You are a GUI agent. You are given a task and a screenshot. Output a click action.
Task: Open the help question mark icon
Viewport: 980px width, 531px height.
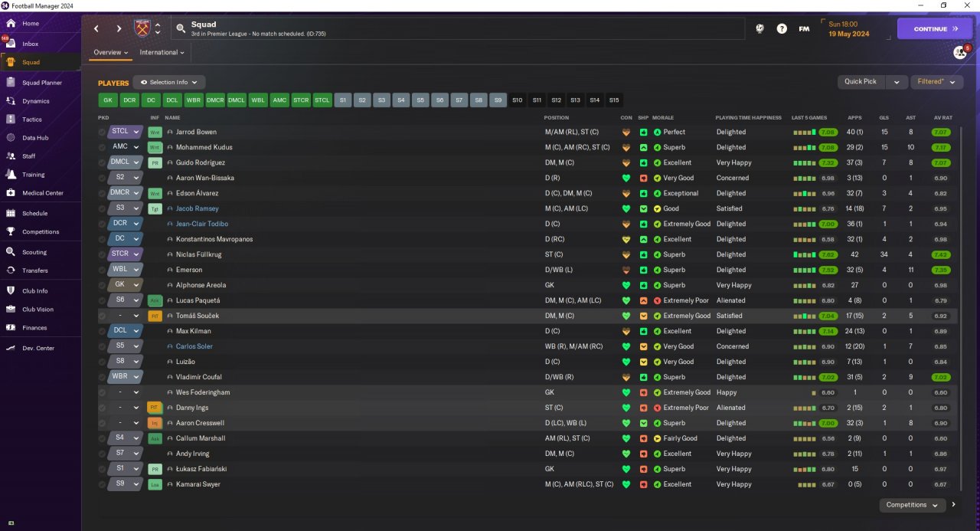[x=782, y=28]
